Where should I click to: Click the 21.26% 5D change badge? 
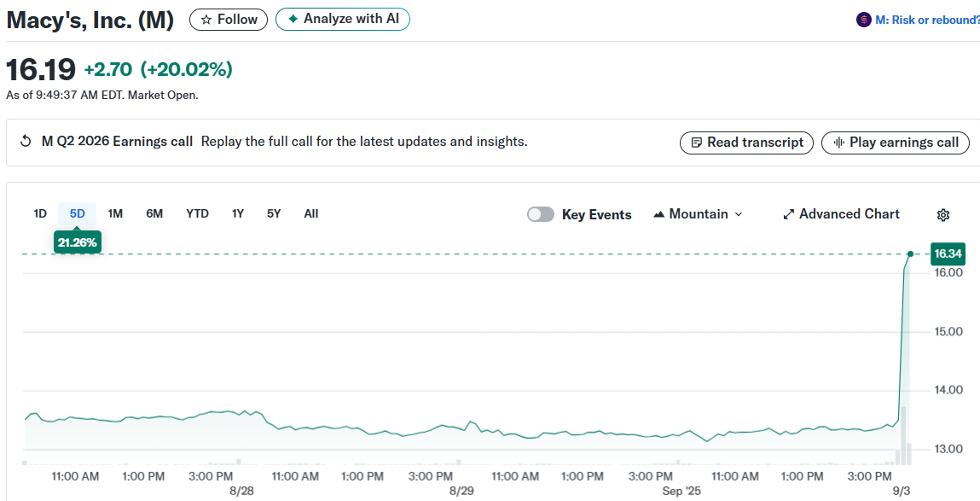point(78,242)
